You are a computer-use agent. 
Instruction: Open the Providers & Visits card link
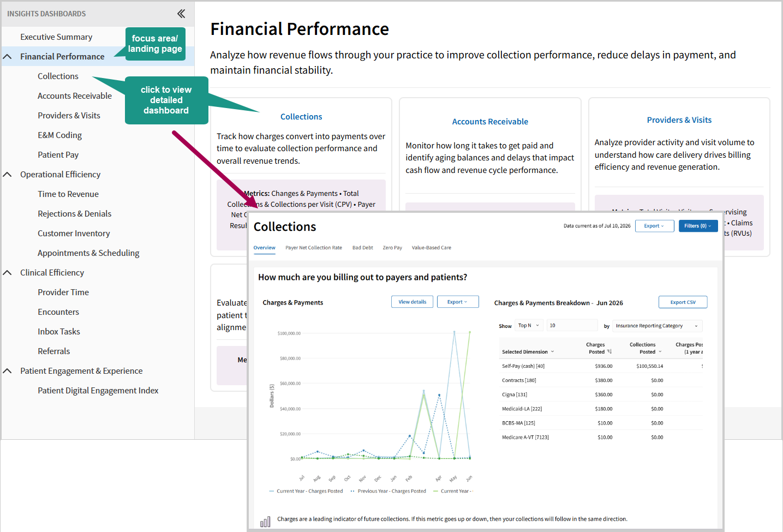click(x=679, y=120)
